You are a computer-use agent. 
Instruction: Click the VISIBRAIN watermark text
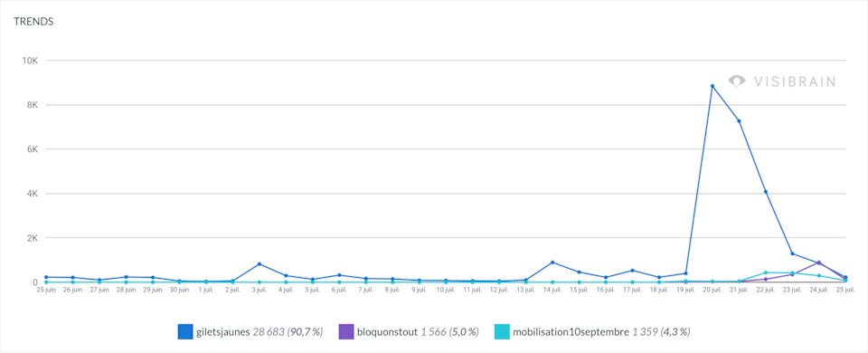pyautogui.click(x=794, y=82)
